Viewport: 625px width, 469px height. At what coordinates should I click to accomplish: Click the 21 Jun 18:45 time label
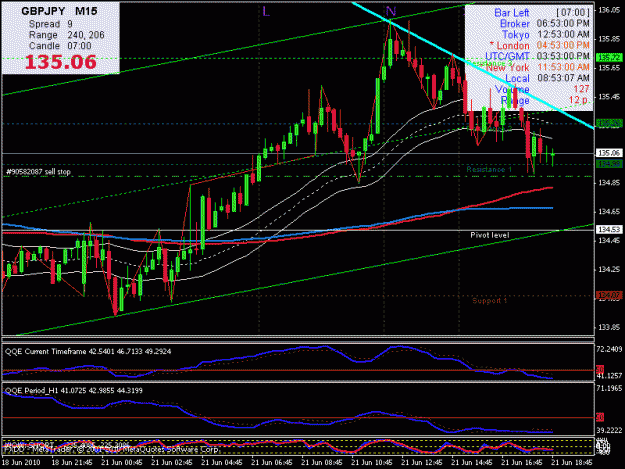[572, 462]
